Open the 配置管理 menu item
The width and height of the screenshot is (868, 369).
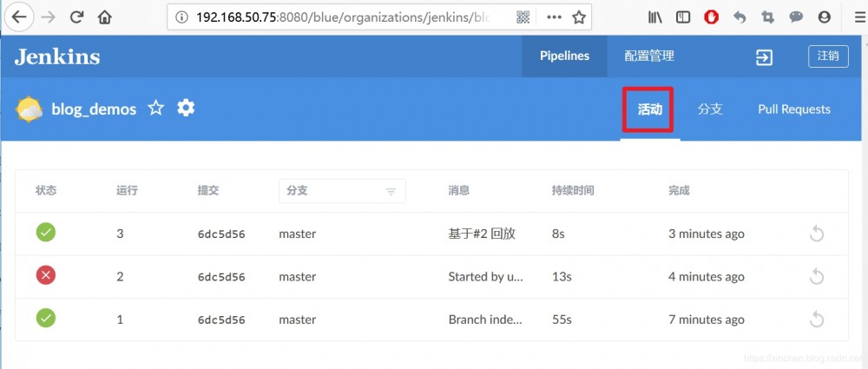pyautogui.click(x=649, y=56)
